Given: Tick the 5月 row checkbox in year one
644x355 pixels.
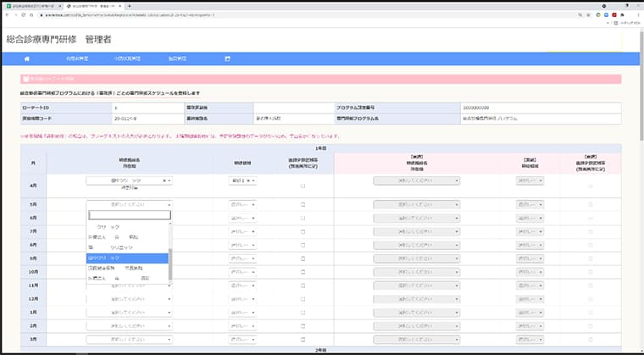Looking at the screenshot, I should [x=303, y=205].
